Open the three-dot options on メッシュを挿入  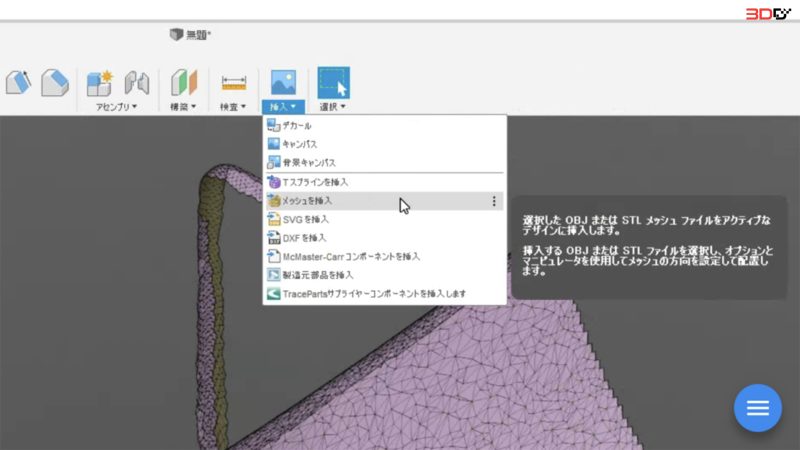tap(494, 201)
